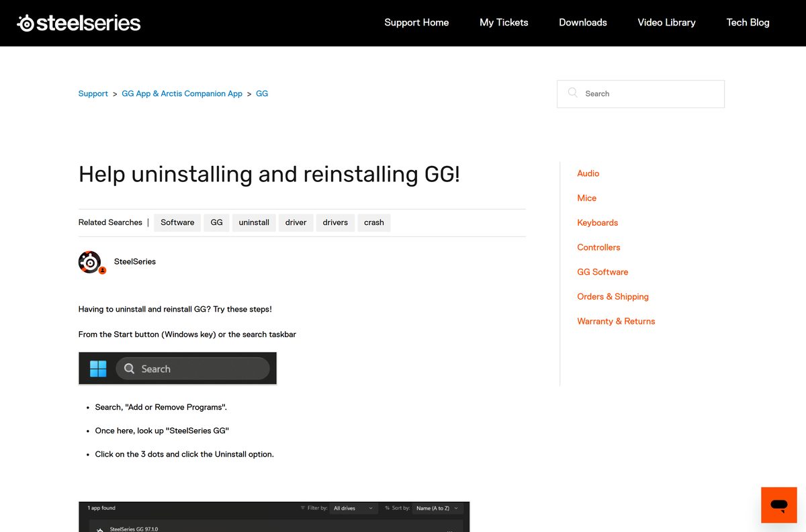Click the article title heading

click(x=269, y=174)
